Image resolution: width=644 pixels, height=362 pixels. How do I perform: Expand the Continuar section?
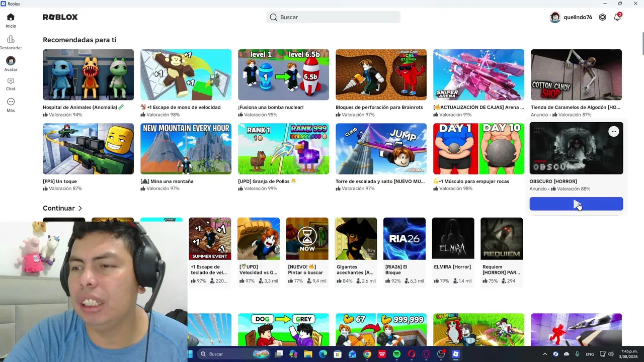point(62,208)
